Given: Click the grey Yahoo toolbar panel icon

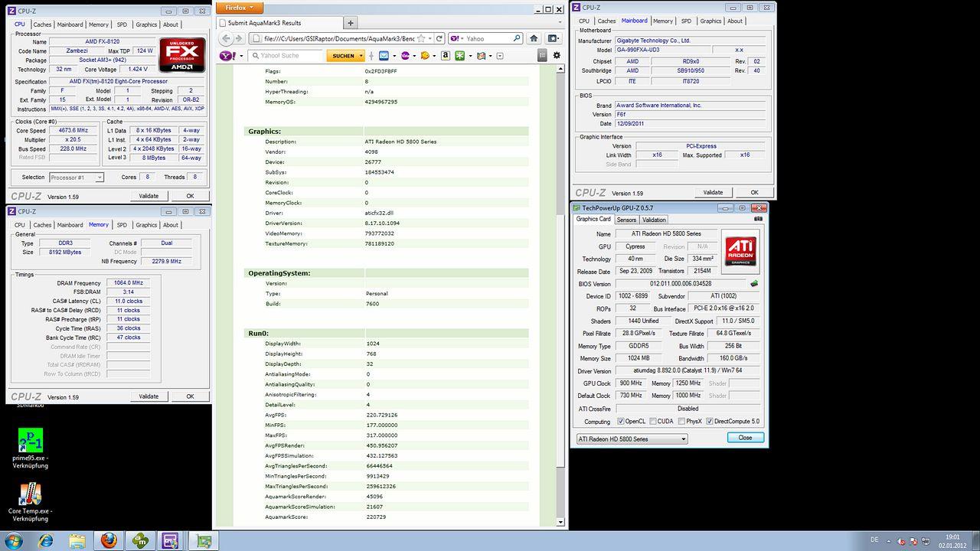Looking at the screenshot, I should 542,55.
